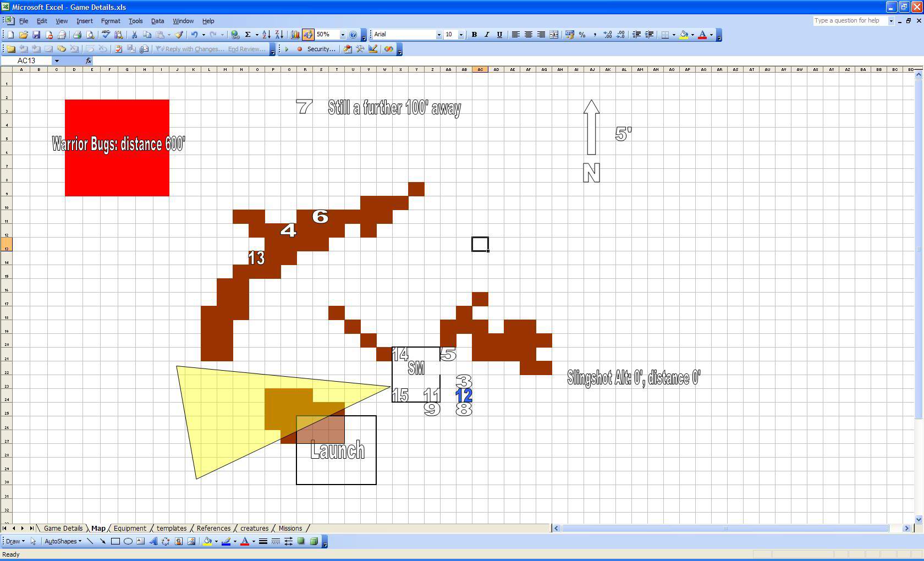Select the Line drawing tool
The width and height of the screenshot is (924, 561).
pyautogui.click(x=90, y=541)
